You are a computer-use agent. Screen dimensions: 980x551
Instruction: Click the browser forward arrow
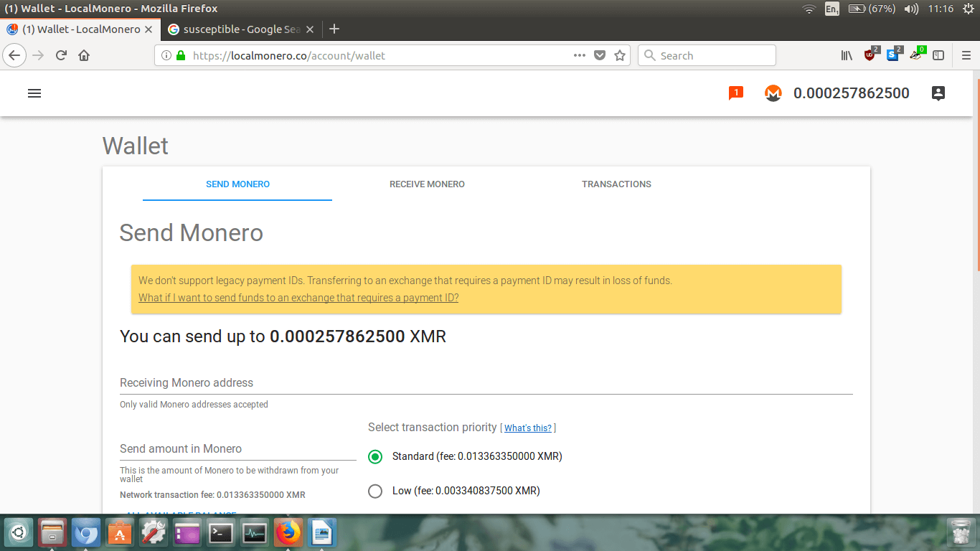coord(38,55)
